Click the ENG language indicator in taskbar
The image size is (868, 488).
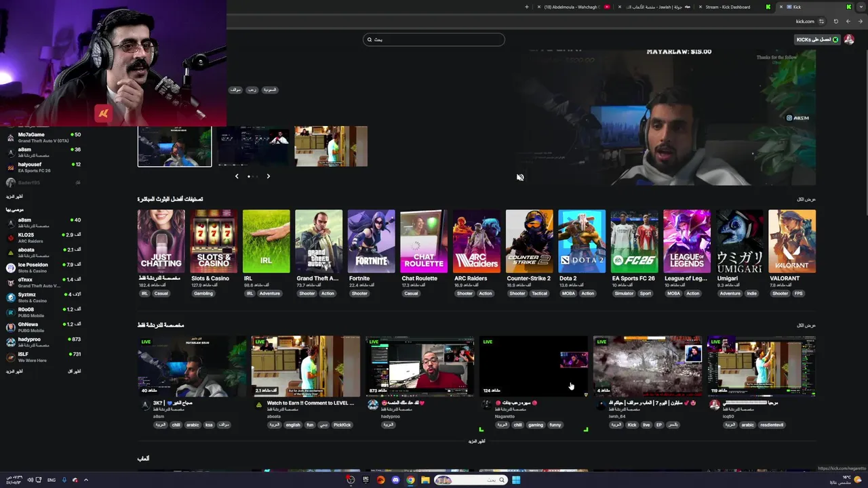tap(52, 480)
